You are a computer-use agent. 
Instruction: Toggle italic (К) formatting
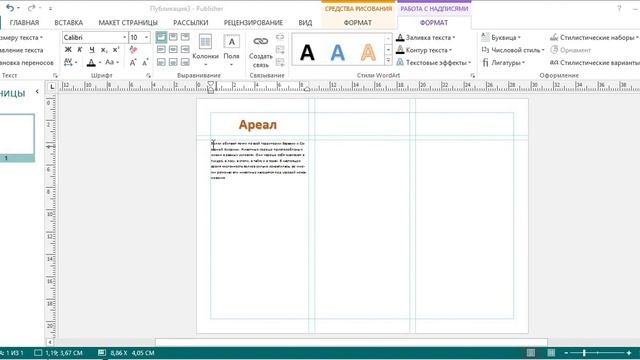80,50
